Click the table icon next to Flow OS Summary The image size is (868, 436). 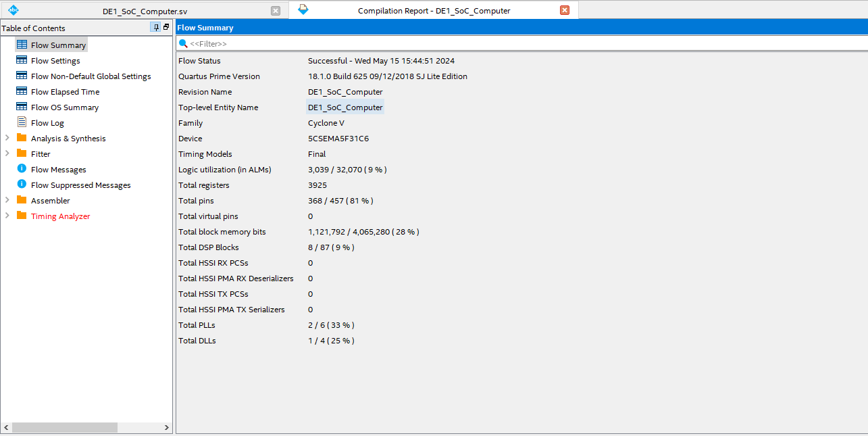pyautogui.click(x=22, y=107)
